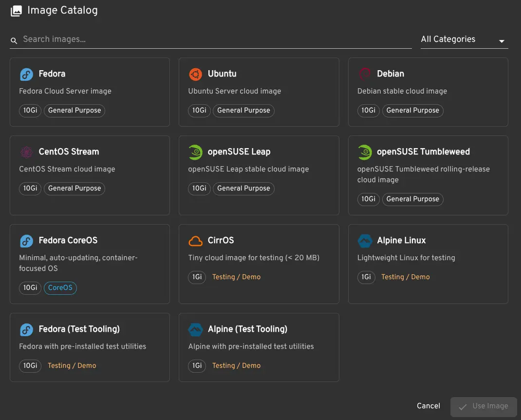Click 'openSUSE Leap stable cloud image' description

[x=248, y=169]
